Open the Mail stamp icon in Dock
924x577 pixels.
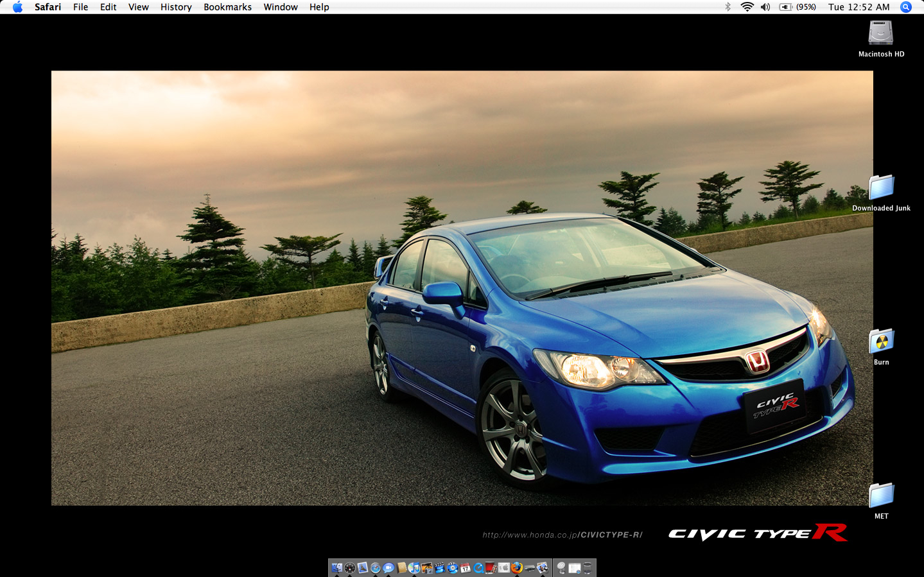(x=363, y=567)
